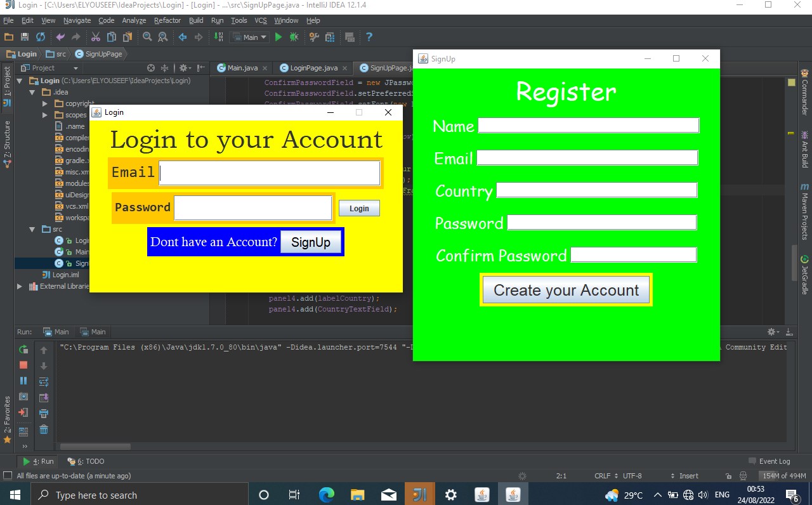This screenshot has width=812, height=505.
Task: Rerun Main in Run panel
Action: pyautogui.click(x=23, y=350)
